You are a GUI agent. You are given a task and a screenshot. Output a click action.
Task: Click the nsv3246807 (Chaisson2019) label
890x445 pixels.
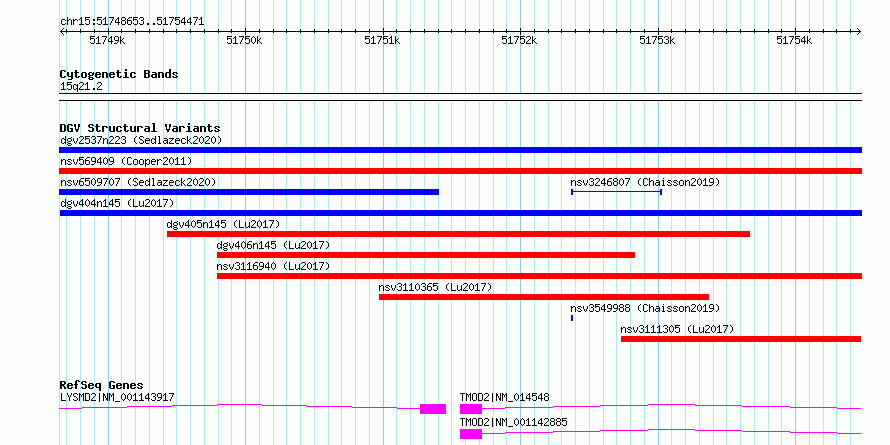[645, 182]
